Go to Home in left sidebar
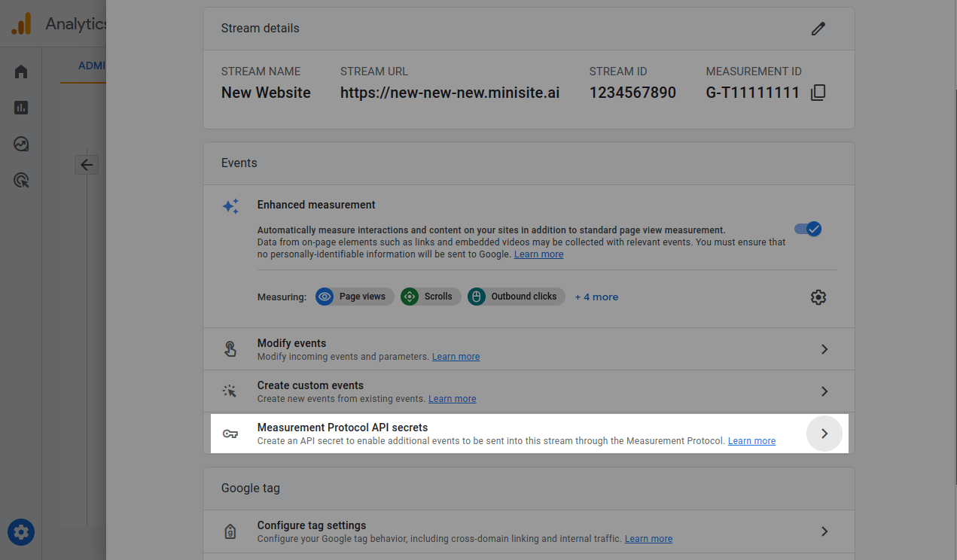Image resolution: width=957 pixels, height=560 pixels. click(x=21, y=72)
